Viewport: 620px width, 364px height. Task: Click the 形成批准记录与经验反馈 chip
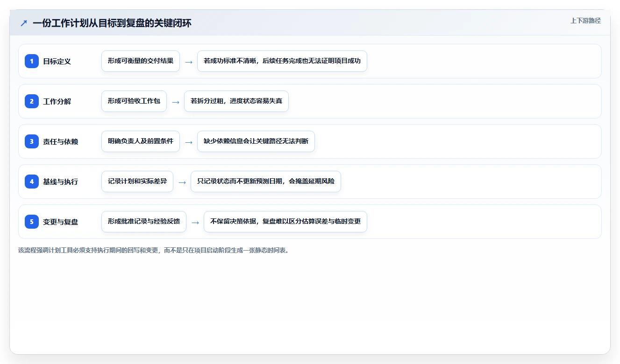pyautogui.click(x=144, y=222)
